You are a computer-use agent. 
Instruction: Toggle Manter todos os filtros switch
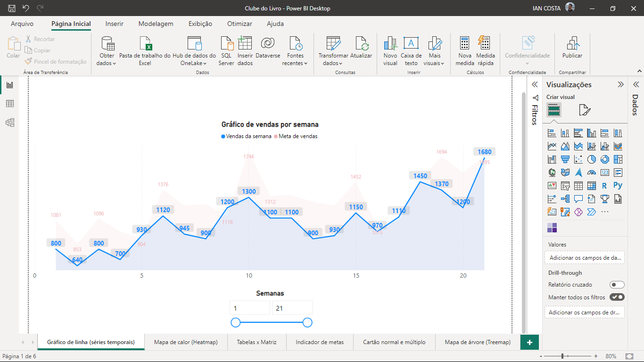pos(617,297)
